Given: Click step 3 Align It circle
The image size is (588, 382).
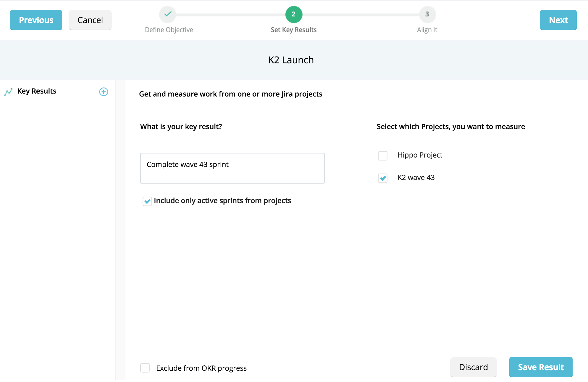Looking at the screenshot, I should [x=427, y=14].
